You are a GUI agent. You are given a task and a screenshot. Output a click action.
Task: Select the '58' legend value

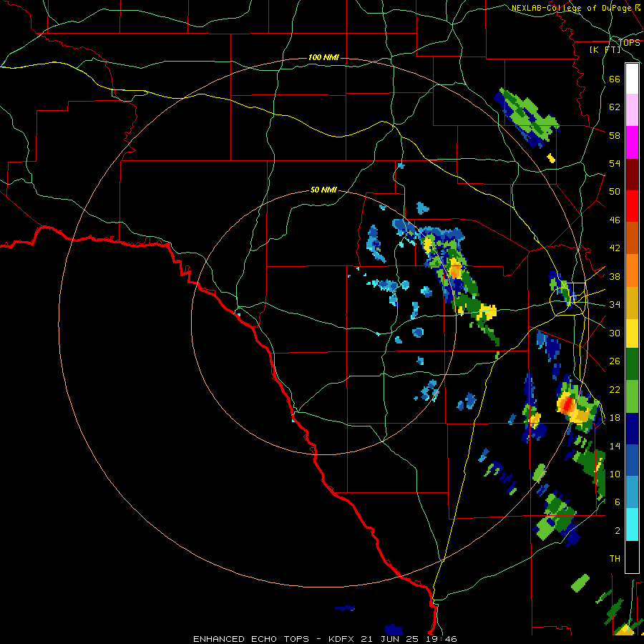point(615,135)
